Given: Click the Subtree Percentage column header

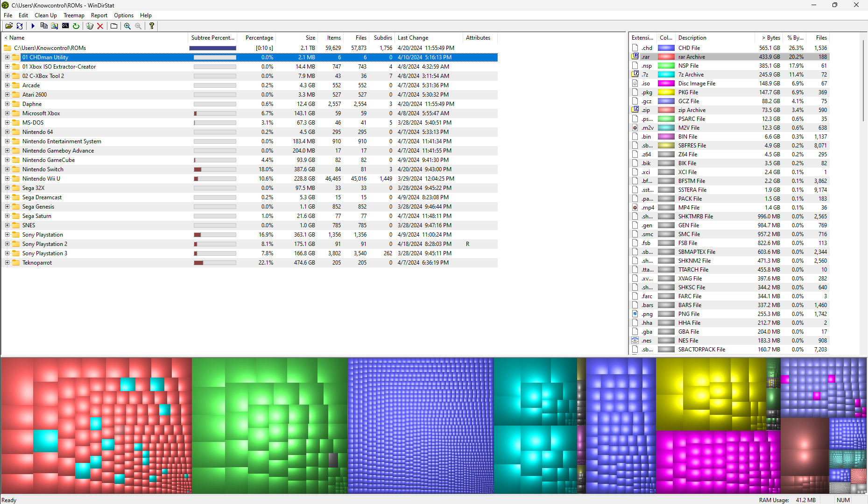Looking at the screenshot, I should (x=212, y=38).
